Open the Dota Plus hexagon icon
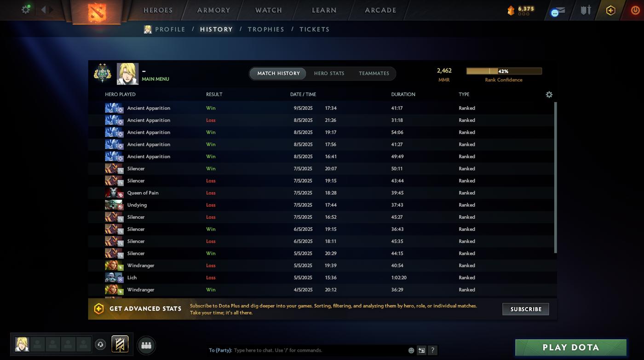 click(x=610, y=10)
